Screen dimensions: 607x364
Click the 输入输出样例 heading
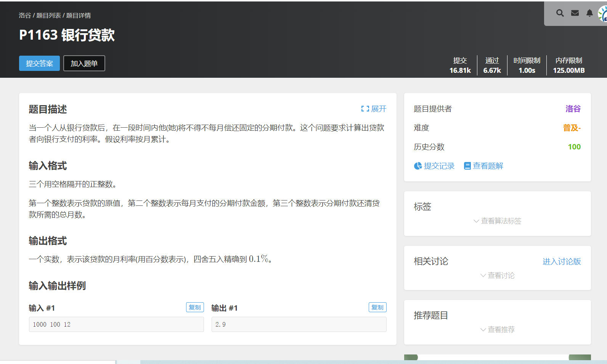[x=57, y=285]
